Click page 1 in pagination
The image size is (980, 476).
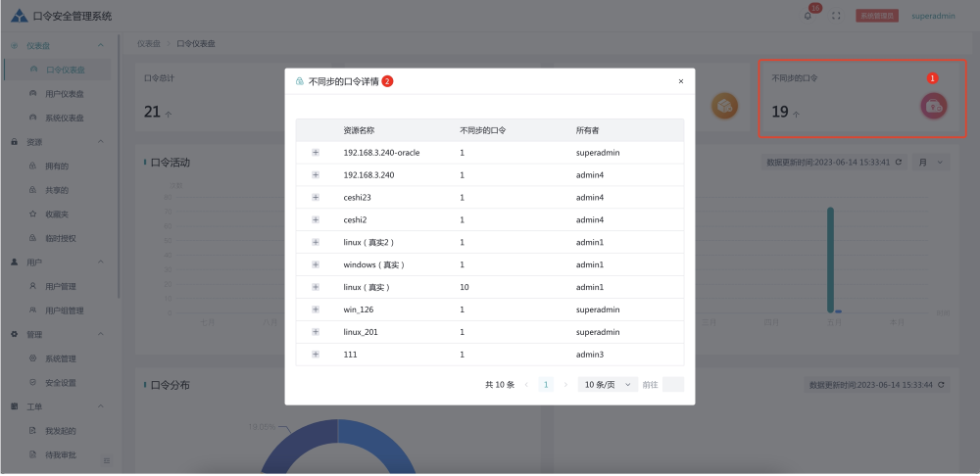point(546,385)
